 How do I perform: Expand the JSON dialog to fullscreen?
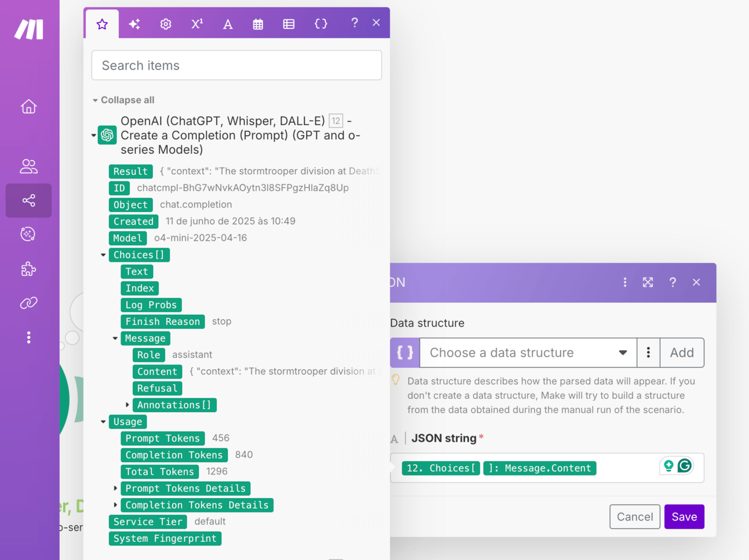pyautogui.click(x=648, y=282)
